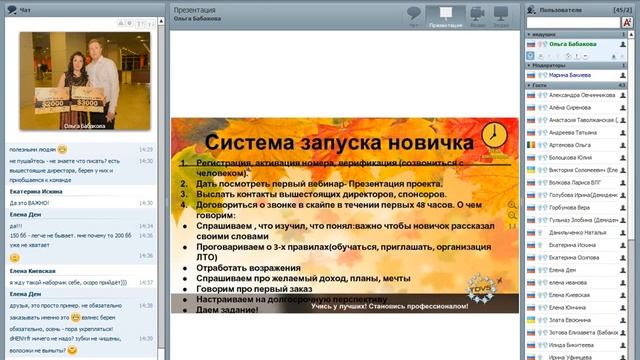The width and height of the screenshot is (640, 360).
Task: Select guest Изида Бикитеева
Action: tap(571, 345)
